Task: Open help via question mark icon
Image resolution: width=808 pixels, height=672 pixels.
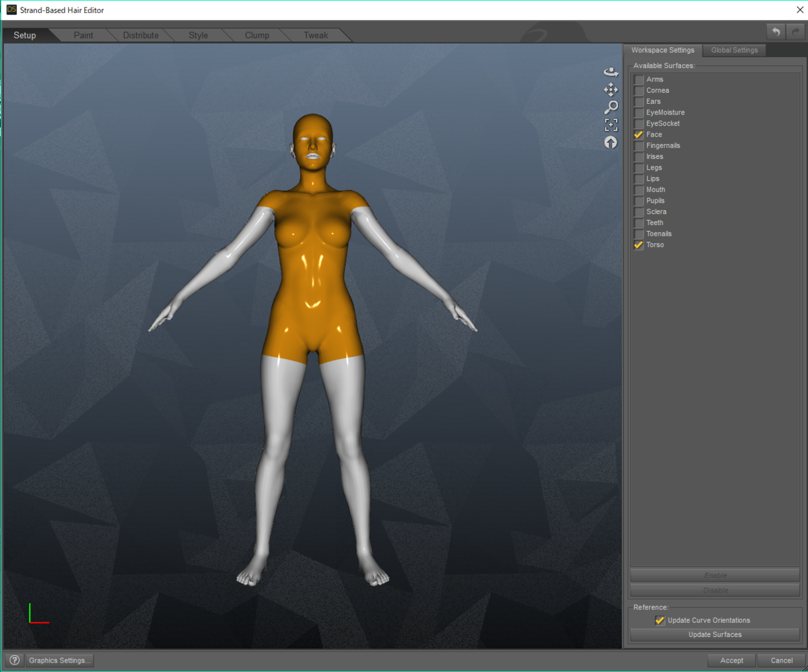Action: [15, 661]
